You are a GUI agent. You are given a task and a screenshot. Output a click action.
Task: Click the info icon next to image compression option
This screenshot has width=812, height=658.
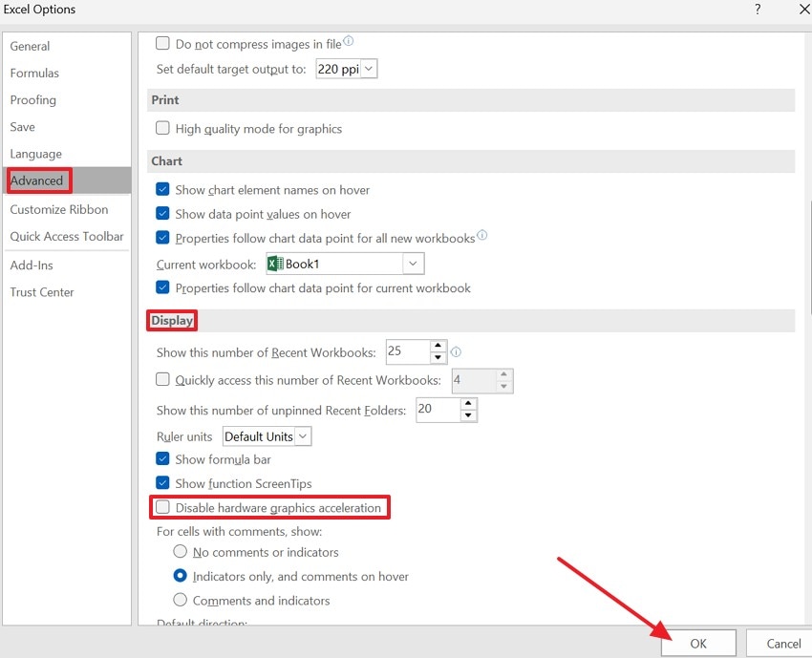[347, 40]
